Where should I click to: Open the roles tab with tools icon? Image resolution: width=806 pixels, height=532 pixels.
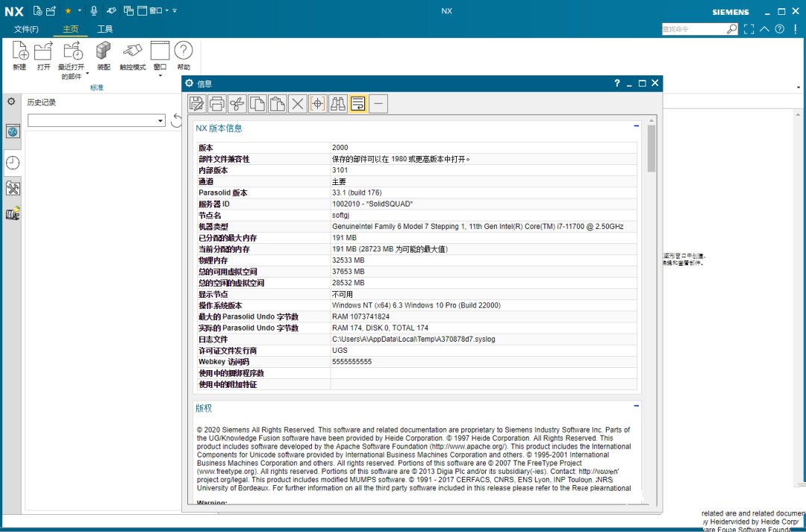tap(13, 188)
